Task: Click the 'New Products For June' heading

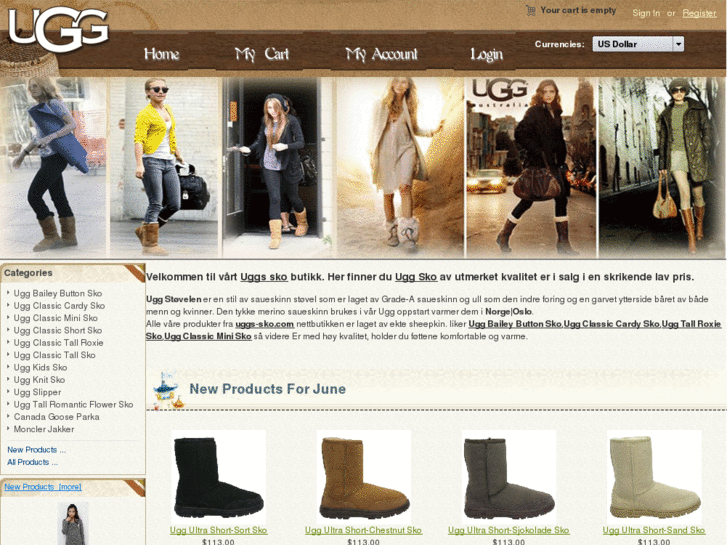Action: (268, 389)
